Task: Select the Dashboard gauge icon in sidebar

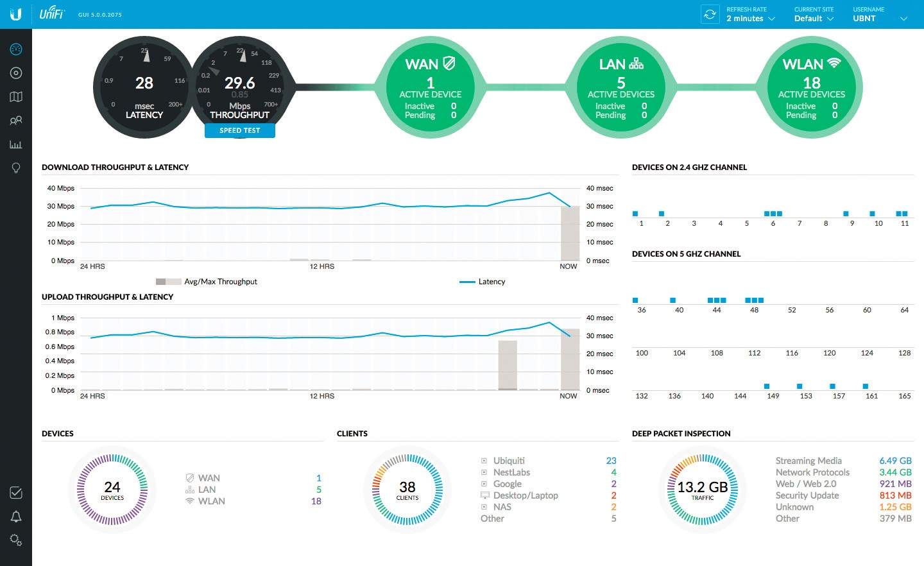Action: 16,49
